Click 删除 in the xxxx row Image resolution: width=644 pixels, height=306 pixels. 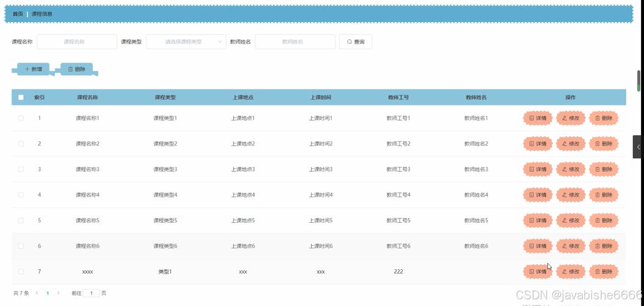tap(604, 272)
